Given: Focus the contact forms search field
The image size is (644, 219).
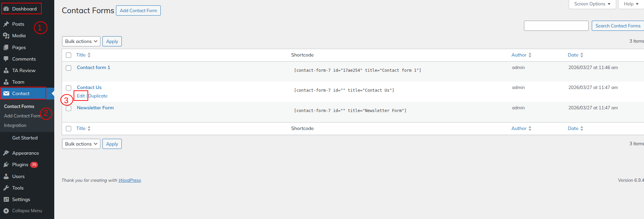Looking at the screenshot, I should click(556, 26).
